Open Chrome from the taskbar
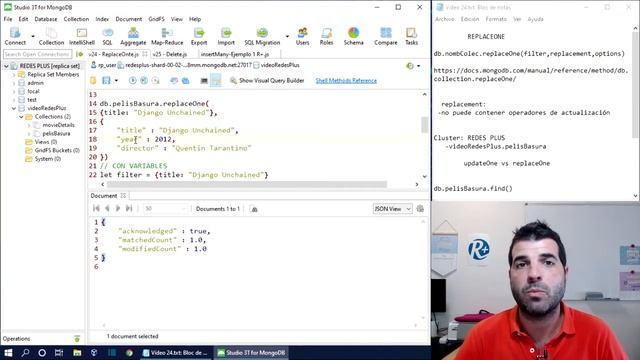The image size is (640, 360). click(x=129, y=353)
